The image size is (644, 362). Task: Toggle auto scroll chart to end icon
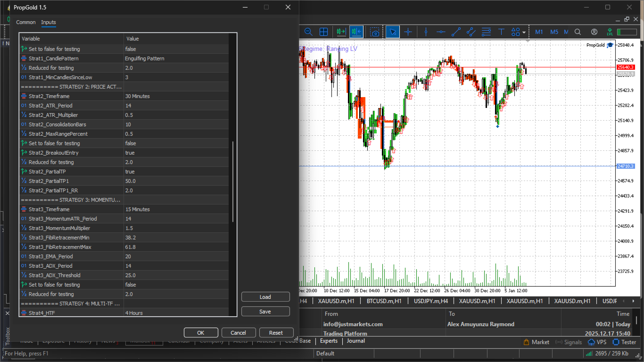341,32
